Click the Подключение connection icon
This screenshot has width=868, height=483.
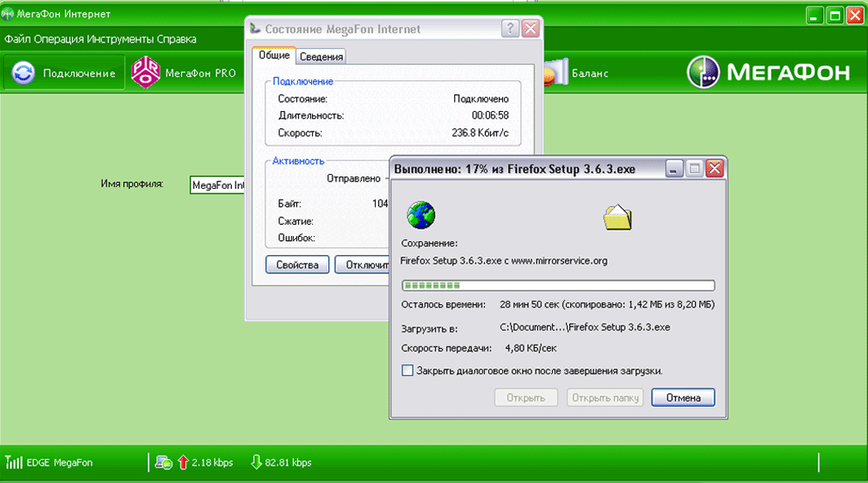click(24, 74)
